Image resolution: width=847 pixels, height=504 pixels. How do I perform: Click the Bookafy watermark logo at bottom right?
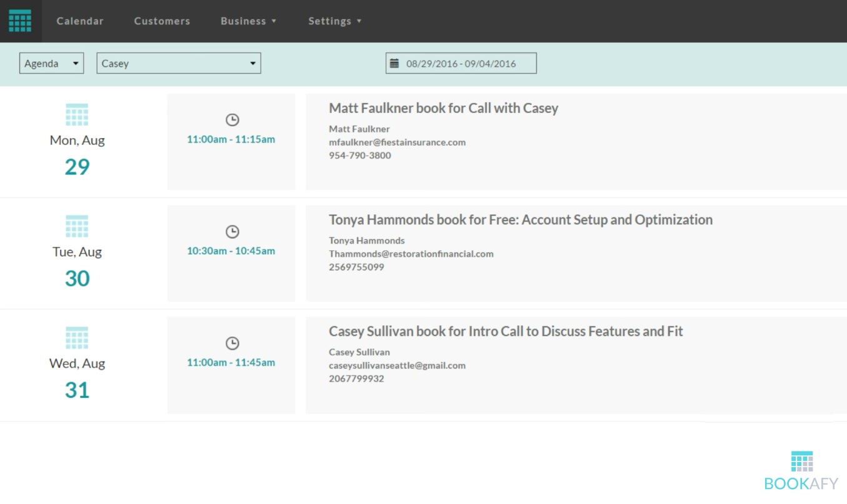(x=801, y=470)
